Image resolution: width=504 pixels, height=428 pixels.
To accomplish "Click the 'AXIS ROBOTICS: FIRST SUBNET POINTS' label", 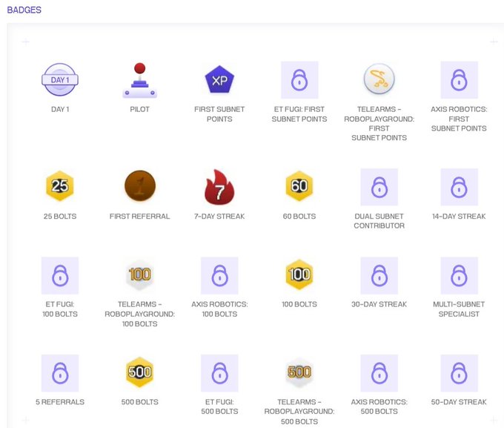I will (x=459, y=119).
